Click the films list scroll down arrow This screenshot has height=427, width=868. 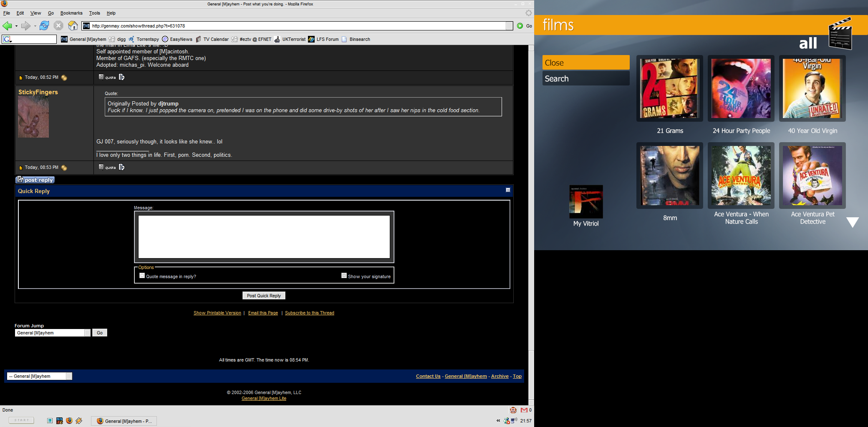(853, 222)
